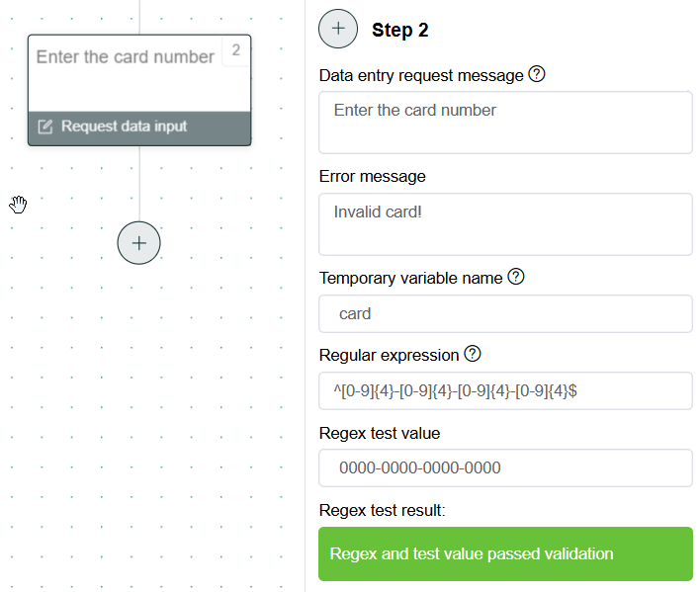Image resolution: width=700 pixels, height=592 pixels.
Task: Open help icon next to Regular expression
Action: pos(473,354)
